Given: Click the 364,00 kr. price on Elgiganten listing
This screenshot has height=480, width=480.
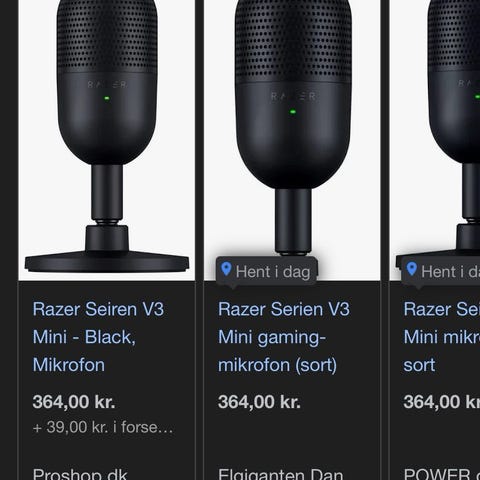Looking at the screenshot, I should pos(259,402).
